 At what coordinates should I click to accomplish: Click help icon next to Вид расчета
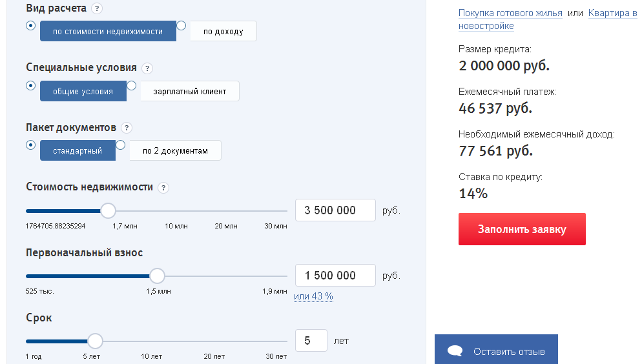coord(97,9)
